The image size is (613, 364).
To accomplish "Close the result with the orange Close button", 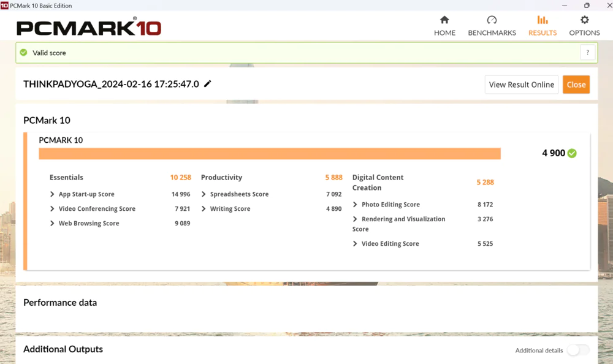I will (576, 85).
